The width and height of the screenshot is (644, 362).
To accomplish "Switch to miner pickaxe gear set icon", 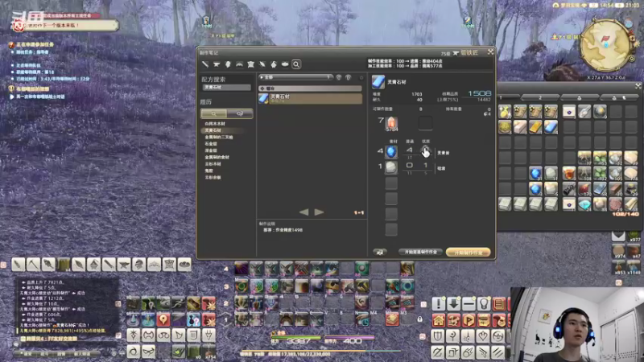I will [34, 265].
